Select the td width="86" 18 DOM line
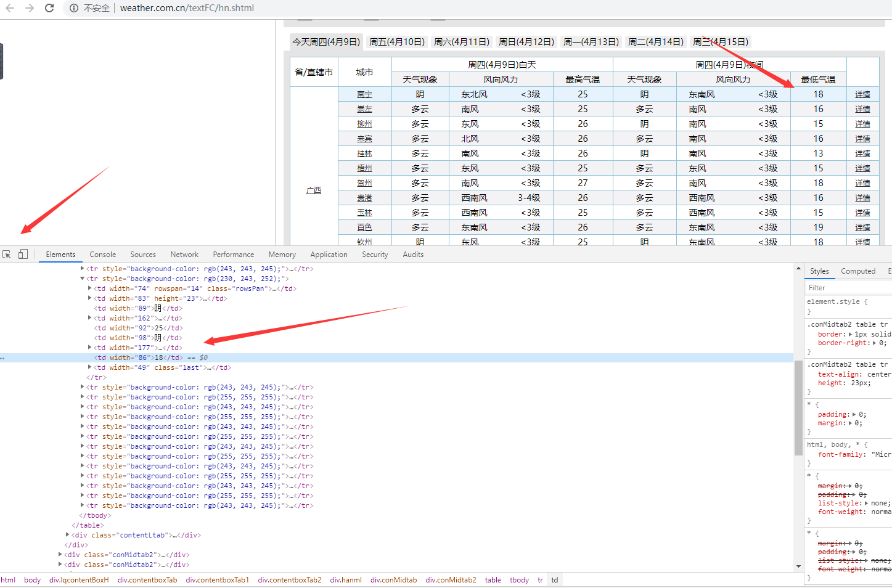The height and width of the screenshot is (588, 892). (396, 357)
